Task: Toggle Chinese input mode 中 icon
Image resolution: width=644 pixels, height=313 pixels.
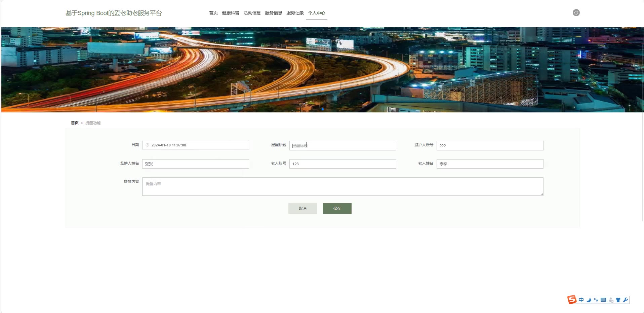Action: click(x=581, y=300)
